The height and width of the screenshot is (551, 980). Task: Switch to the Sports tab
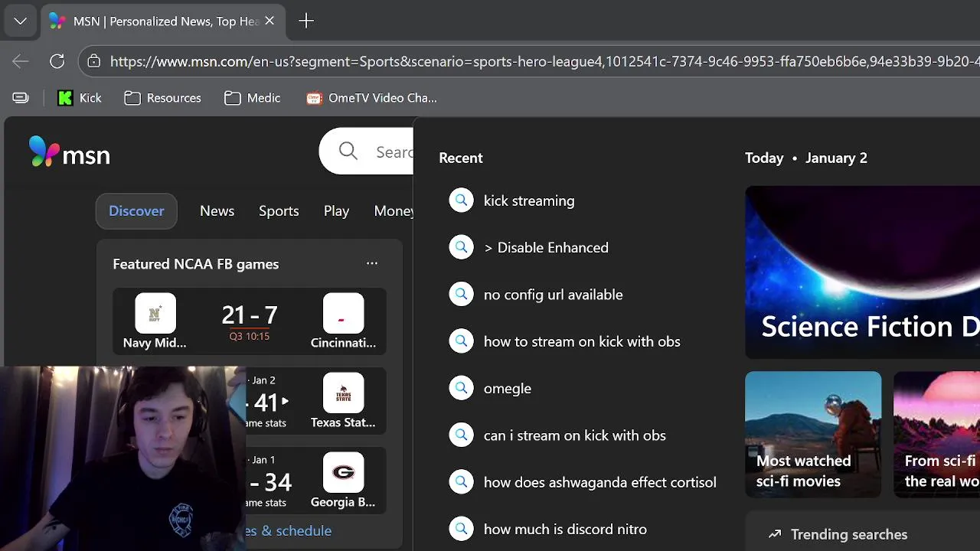coord(279,211)
